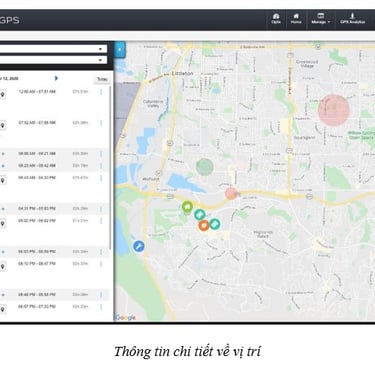Image resolution: width=375 pixels, height=366 pixels.
Task: Open the kebab menu for the 06:03 PM trip
Action: 101,252
